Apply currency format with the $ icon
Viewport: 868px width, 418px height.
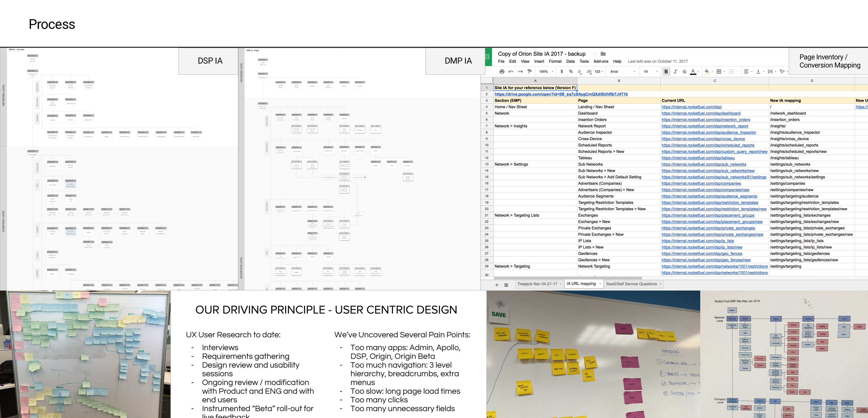tap(562, 71)
